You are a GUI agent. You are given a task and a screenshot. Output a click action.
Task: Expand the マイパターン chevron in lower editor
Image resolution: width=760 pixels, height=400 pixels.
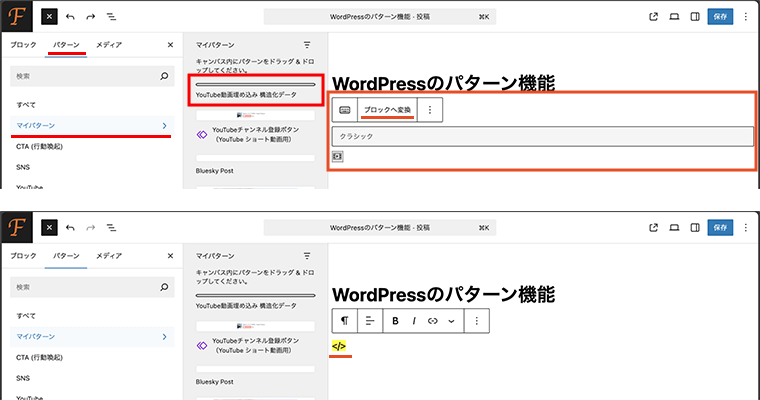164,336
